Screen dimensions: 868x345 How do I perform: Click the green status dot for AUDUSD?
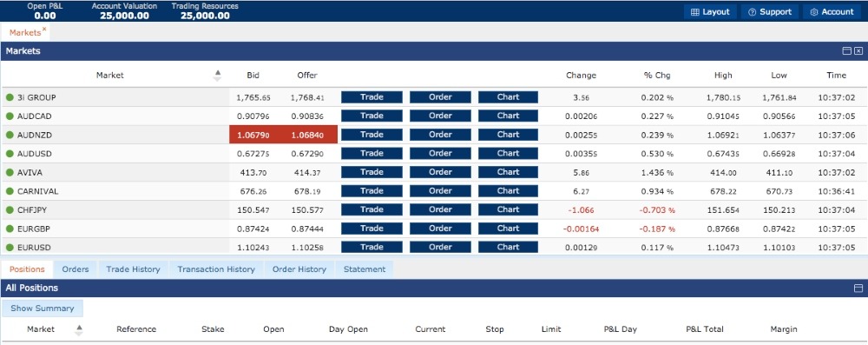(x=10, y=154)
